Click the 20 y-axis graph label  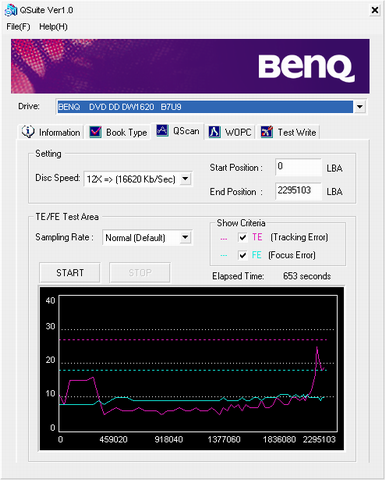(x=50, y=360)
